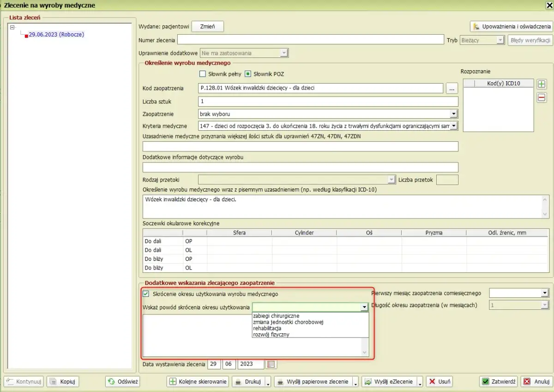Image resolution: width=554 pixels, height=392 pixels.
Task: Uncheck Skrócenie okresu użytkowania wyrobu medycznego
Action: pyautogui.click(x=146, y=294)
